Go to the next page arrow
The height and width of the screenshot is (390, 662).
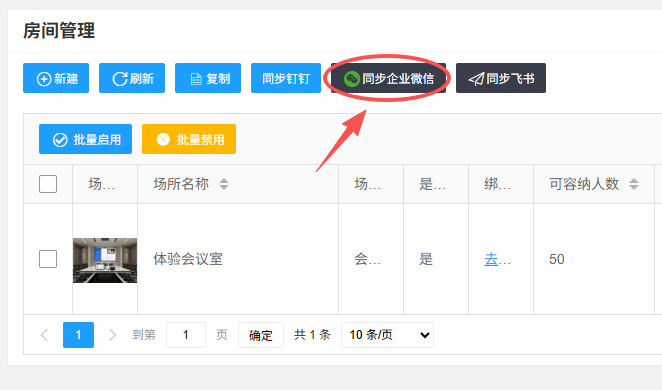[112, 335]
